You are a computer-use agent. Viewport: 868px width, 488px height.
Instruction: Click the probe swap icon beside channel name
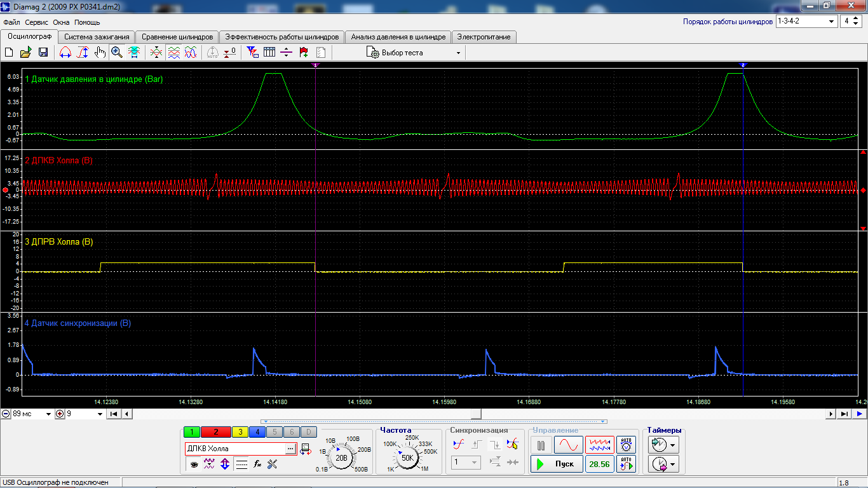306,449
